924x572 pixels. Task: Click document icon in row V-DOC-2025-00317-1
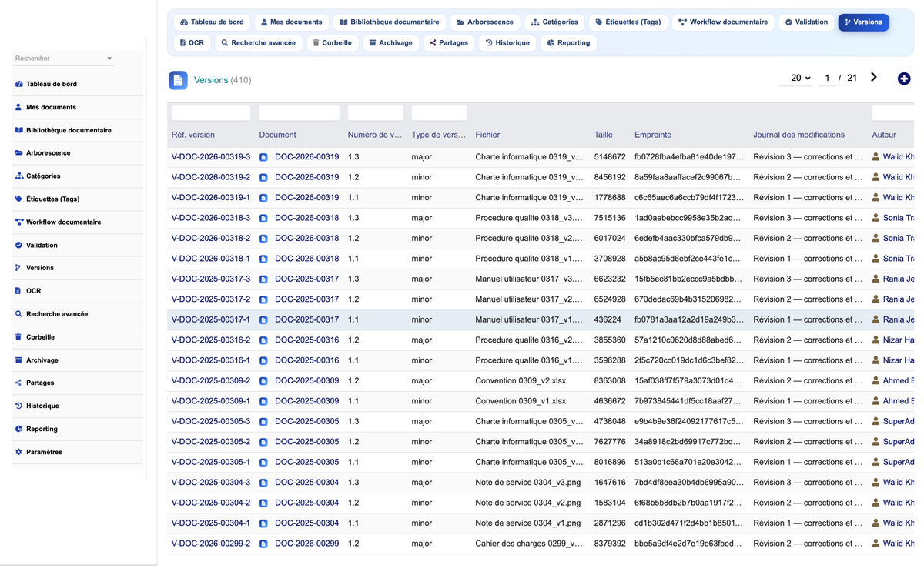click(263, 319)
